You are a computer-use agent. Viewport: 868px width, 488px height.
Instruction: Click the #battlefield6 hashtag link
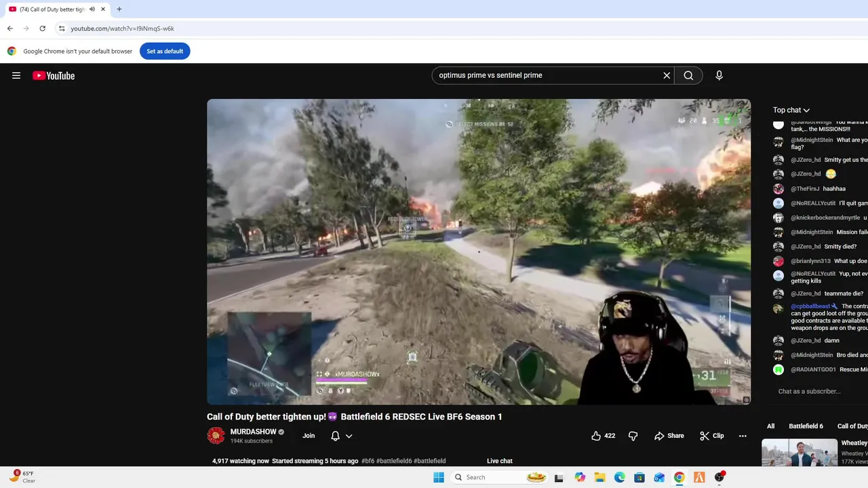pos(394,461)
